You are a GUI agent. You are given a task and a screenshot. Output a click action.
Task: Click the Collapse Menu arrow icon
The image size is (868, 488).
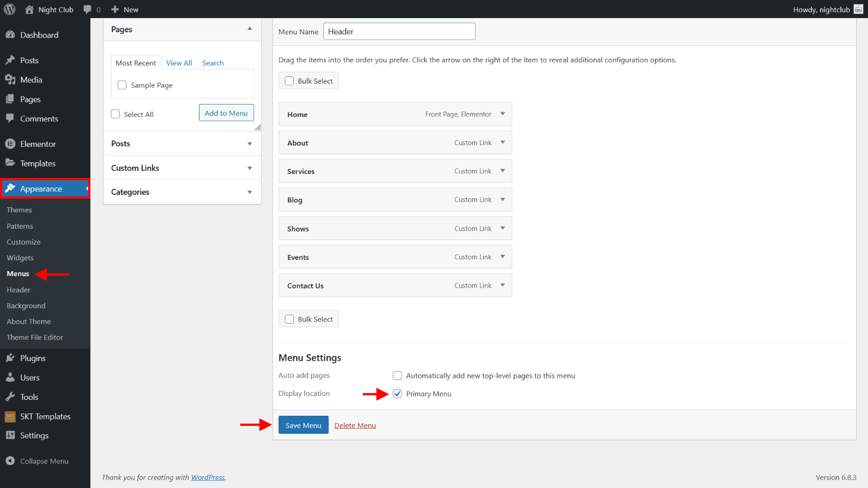coord(10,461)
